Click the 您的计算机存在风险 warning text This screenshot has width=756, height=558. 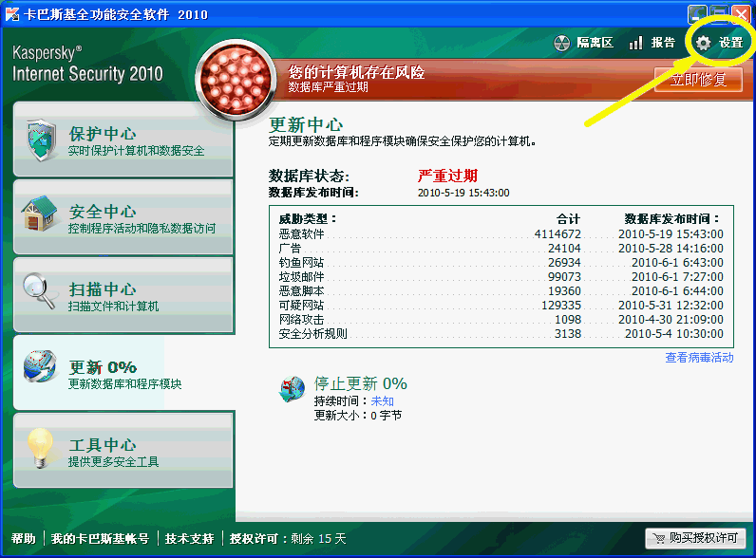[x=356, y=72]
